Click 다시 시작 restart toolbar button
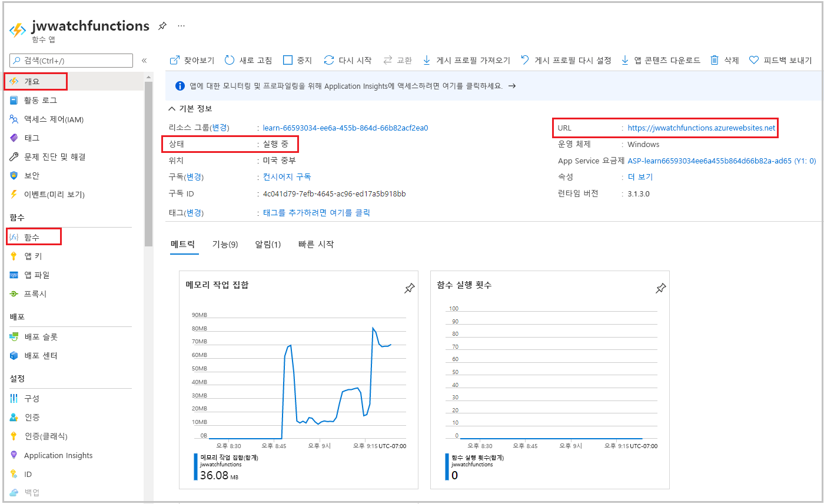Image resolution: width=824 pixels, height=504 pixels. click(x=348, y=61)
